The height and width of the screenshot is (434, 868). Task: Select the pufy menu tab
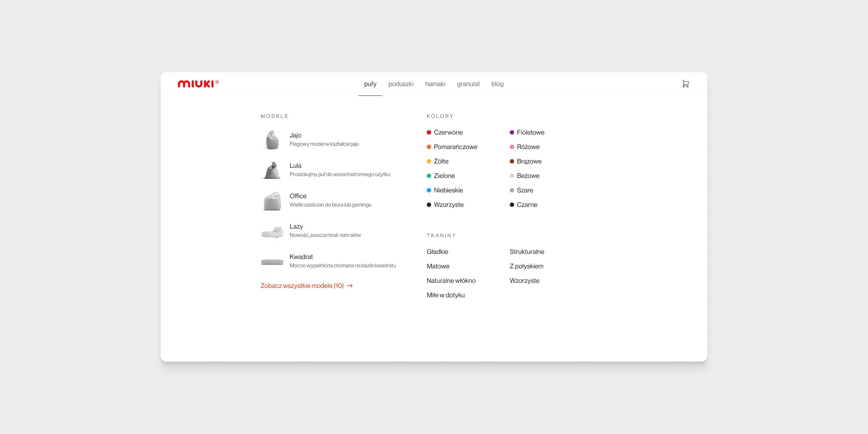(x=370, y=84)
